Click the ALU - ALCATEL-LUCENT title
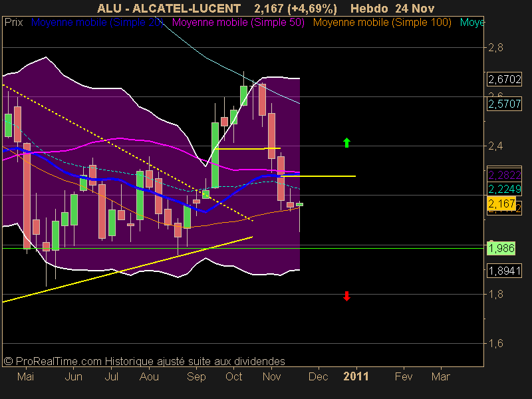The image size is (532, 399). point(169,8)
